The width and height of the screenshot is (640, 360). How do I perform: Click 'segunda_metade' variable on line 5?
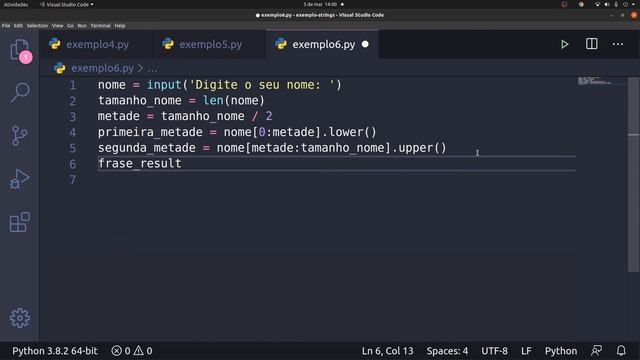[x=147, y=148]
